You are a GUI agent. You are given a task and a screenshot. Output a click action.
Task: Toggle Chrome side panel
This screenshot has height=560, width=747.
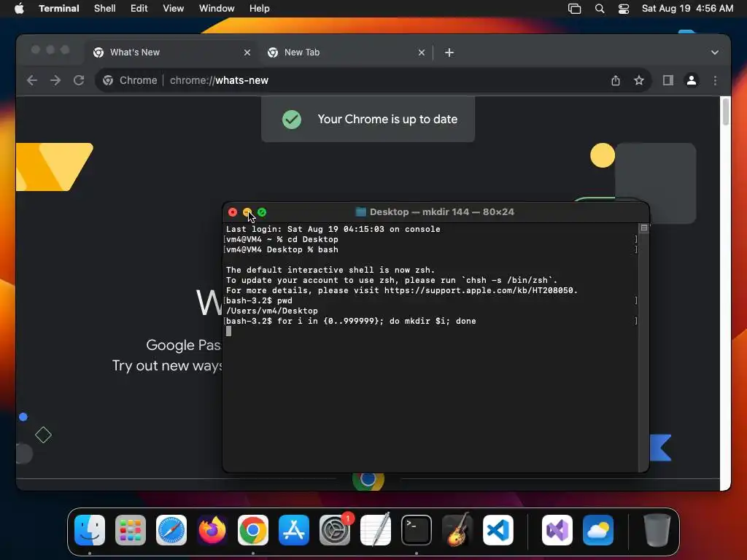tap(668, 80)
